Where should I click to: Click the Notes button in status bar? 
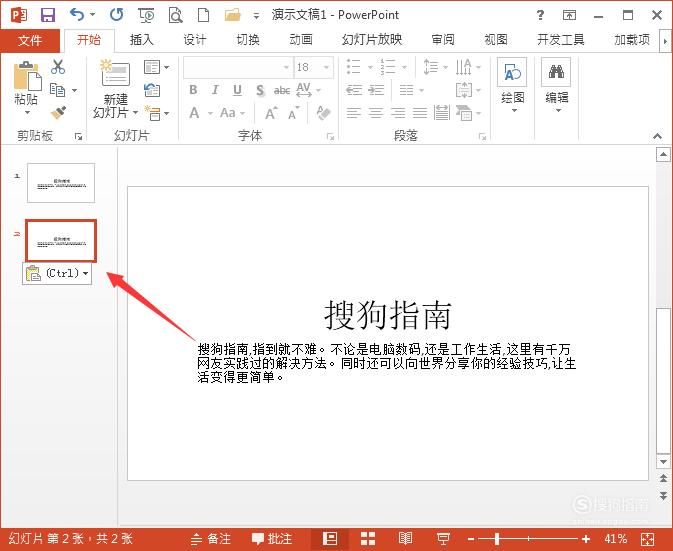tap(211, 539)
